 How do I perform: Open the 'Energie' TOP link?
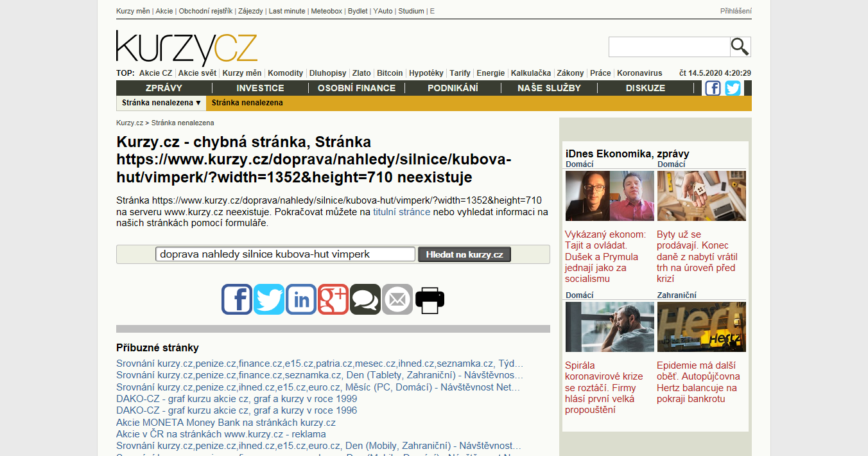490,73
